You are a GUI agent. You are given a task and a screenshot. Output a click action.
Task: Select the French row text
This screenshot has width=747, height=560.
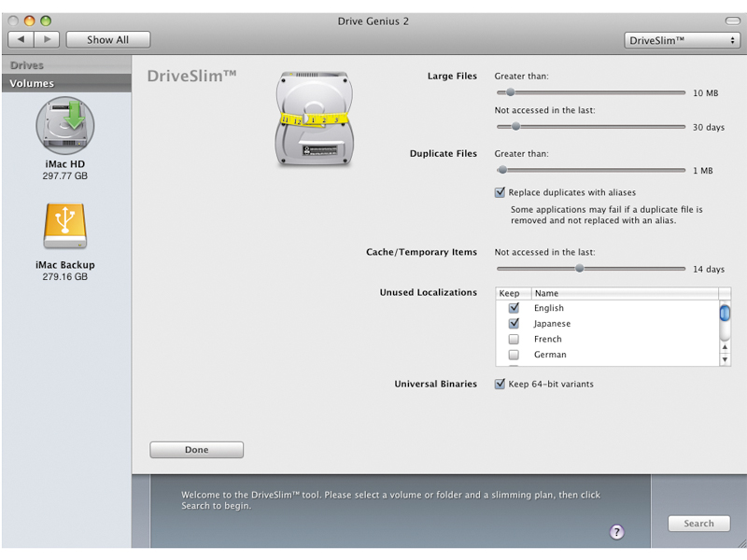coord(548,339)
